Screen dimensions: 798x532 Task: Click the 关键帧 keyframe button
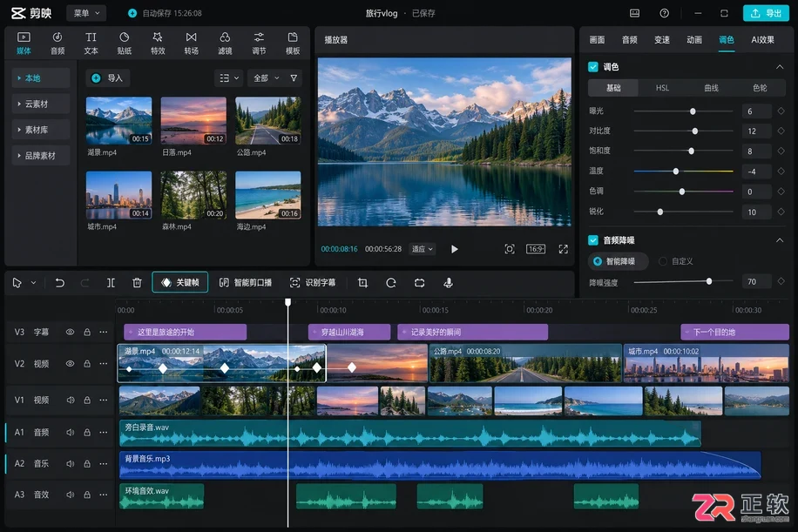(180, 283)
